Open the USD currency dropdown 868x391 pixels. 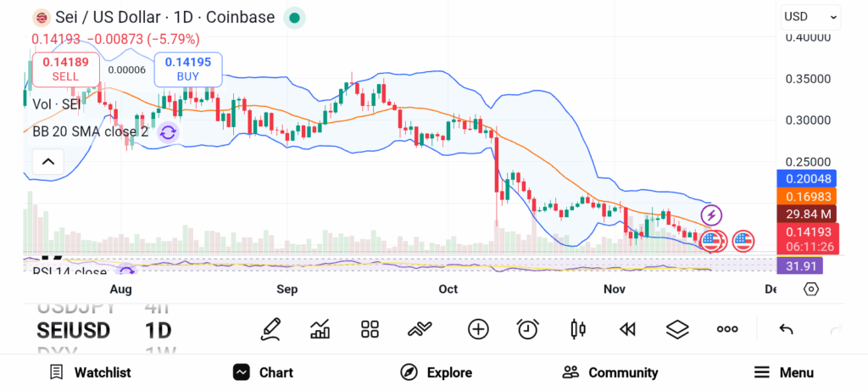pos(810,16)
